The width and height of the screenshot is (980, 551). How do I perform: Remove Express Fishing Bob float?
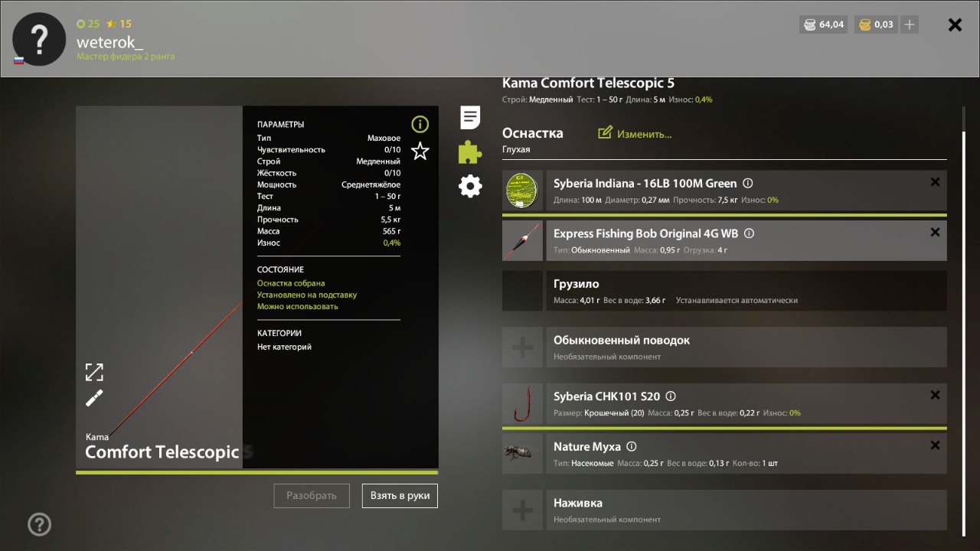935,232
